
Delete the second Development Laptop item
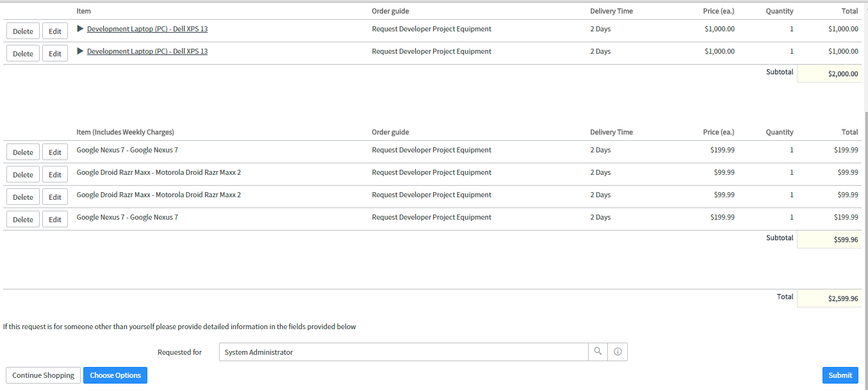point(23,54)
